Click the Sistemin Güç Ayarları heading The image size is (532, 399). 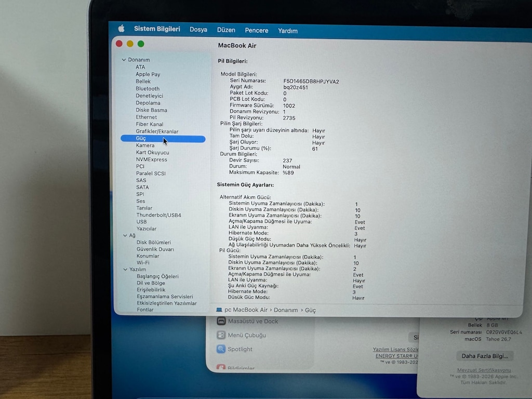pos(245,185)
